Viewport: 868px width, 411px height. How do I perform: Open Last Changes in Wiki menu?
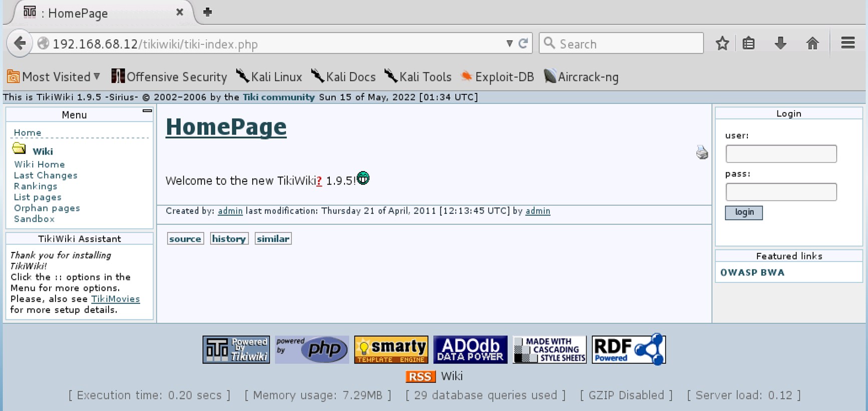point(46,175)
